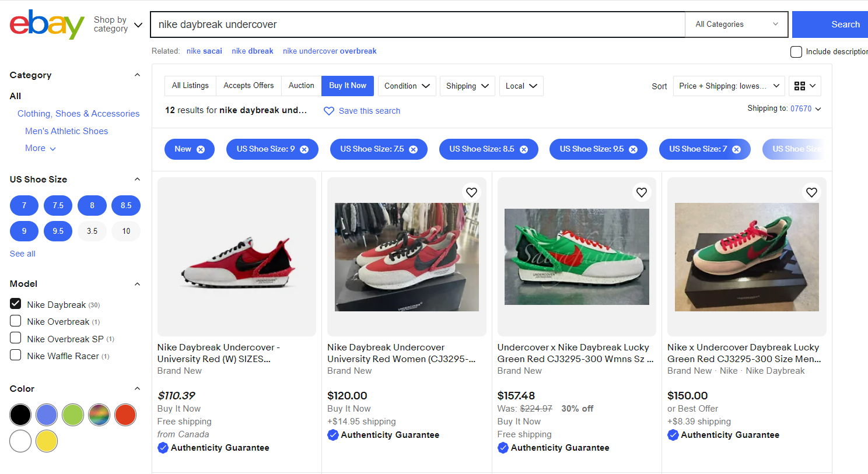Open the gallery view layout options
This screenshot has height=474, width=868.
pyautogui.click(x=806, y=86)
